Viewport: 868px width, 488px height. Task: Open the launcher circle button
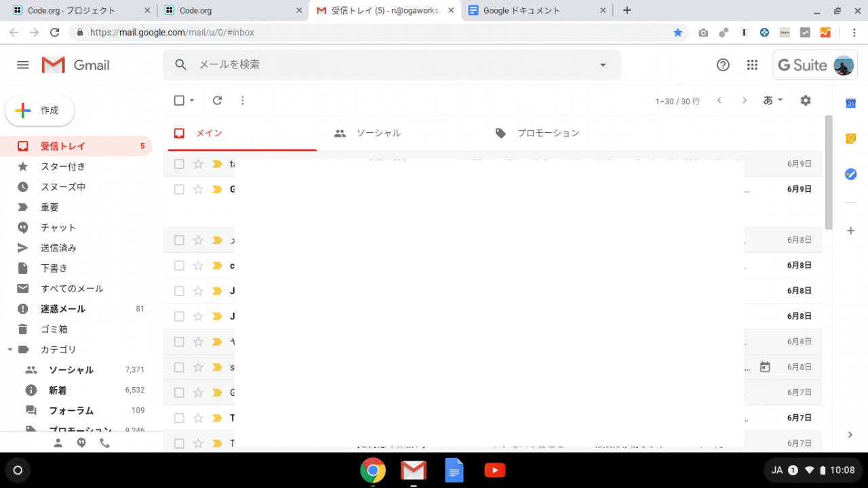18,470
